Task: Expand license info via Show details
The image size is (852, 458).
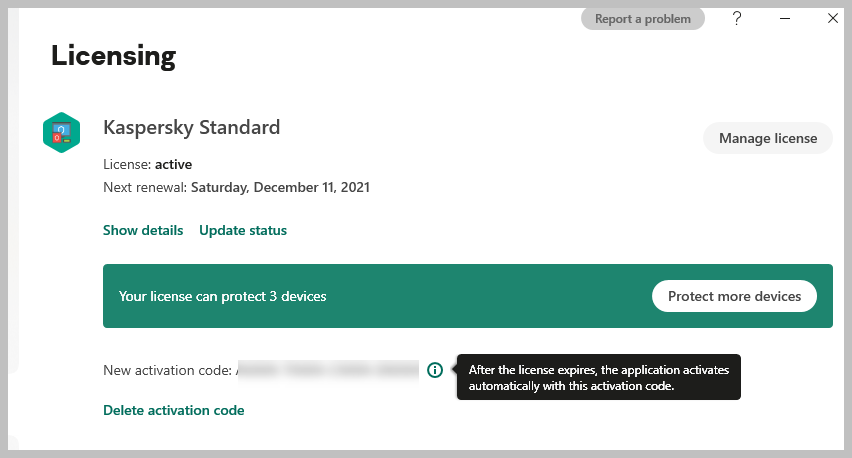Action: tap(143, 230)
